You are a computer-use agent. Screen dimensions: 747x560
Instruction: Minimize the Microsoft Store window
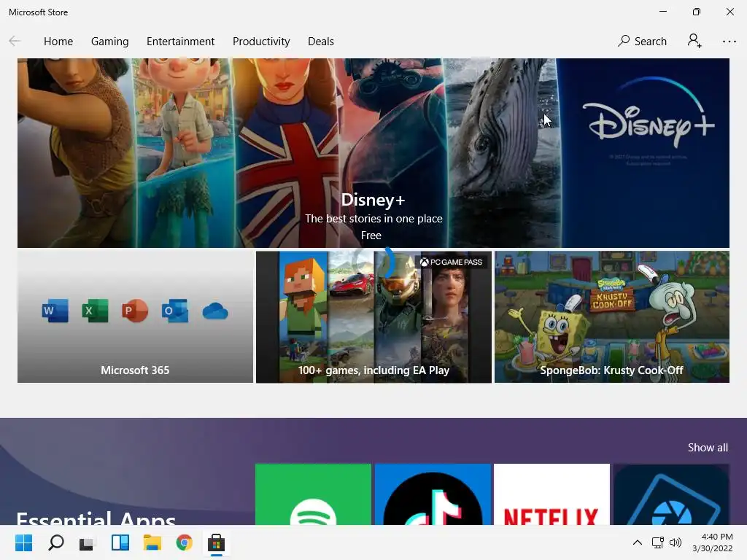click(662, 12)
